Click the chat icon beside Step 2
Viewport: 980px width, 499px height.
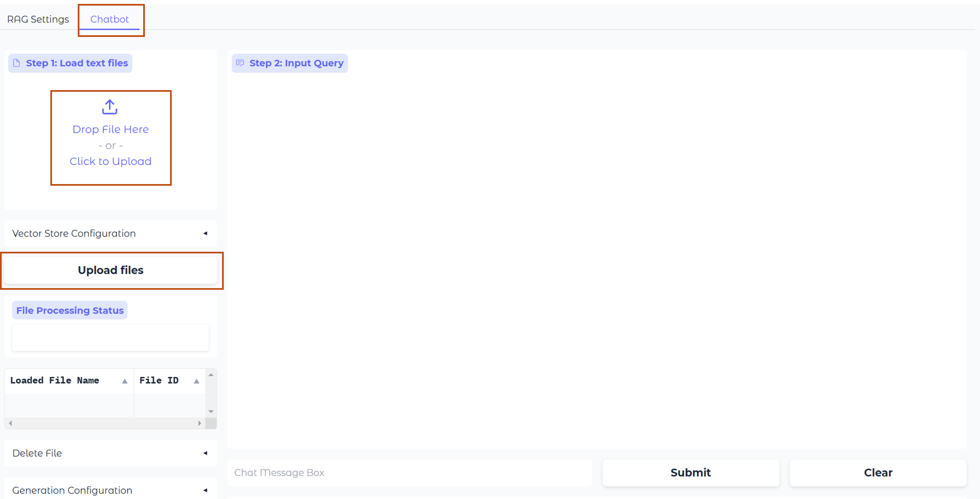point(240,63)
